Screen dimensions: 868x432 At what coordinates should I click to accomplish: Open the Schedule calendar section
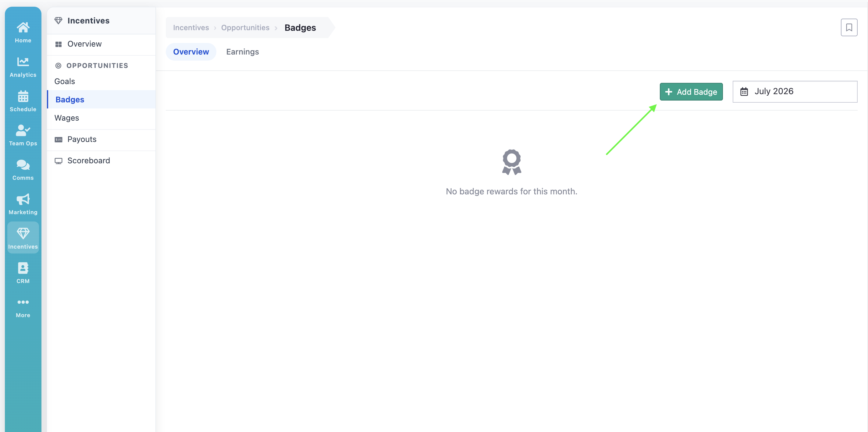pos(23,101)
